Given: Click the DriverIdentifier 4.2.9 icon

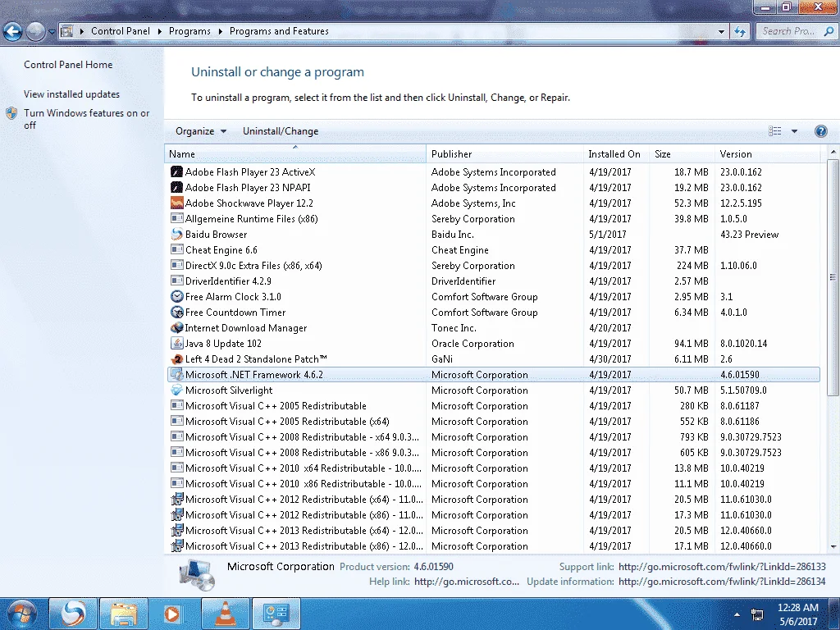Looking at the screenshot, I should (x=177, y=281).
